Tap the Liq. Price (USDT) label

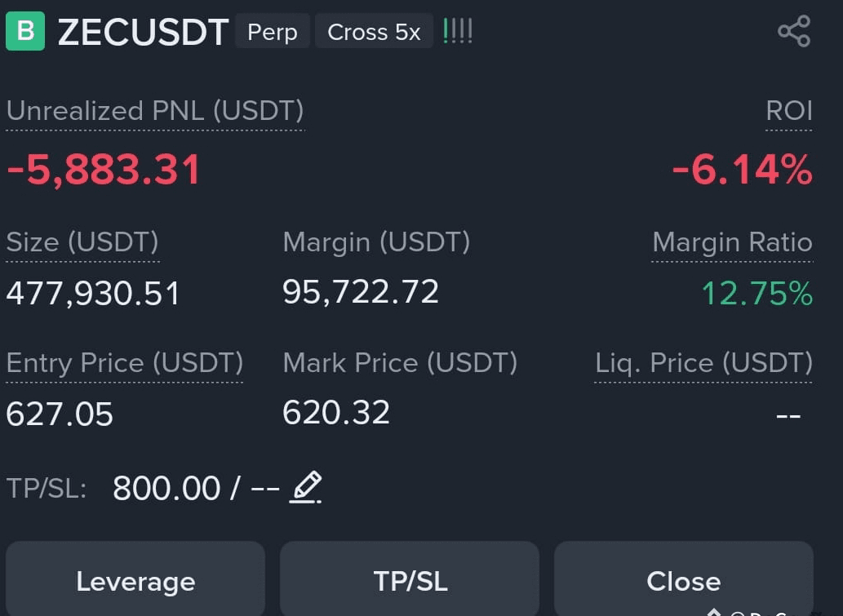[703, 363]
